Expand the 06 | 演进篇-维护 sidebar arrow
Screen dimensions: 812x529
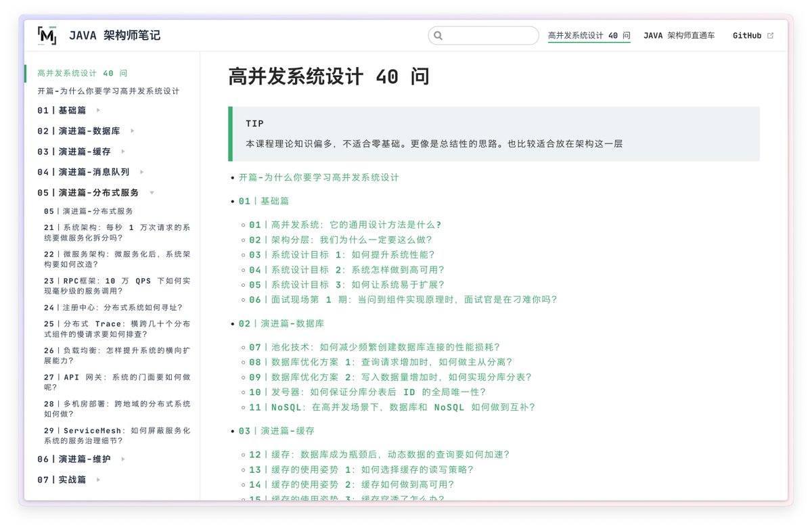(x=122, y=459)
